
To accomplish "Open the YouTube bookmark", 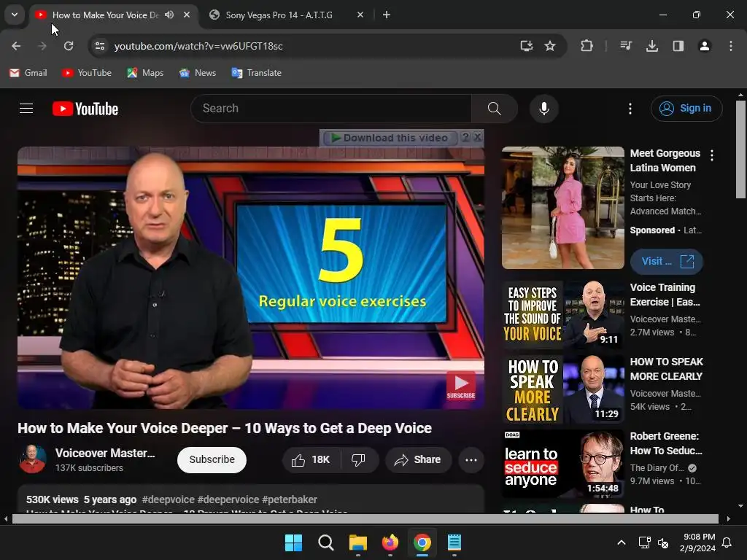I will click(x=87, y=73).
